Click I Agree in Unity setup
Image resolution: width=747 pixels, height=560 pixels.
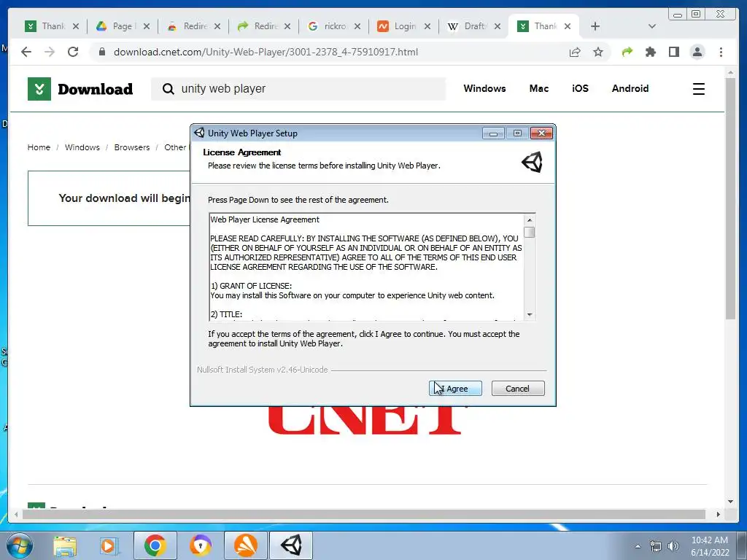[455, 389]
